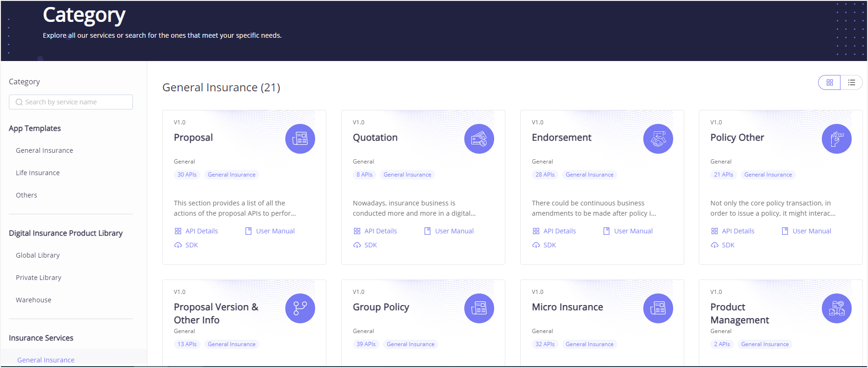The height and width of the screenshot is (368, 868).
Task: Click the App Templates section heading
Action: 35,129
